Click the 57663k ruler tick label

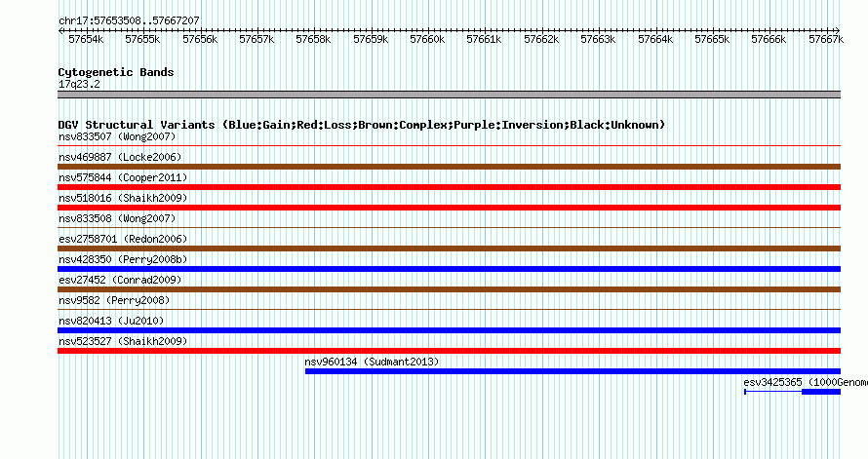(x=597, y=39)
